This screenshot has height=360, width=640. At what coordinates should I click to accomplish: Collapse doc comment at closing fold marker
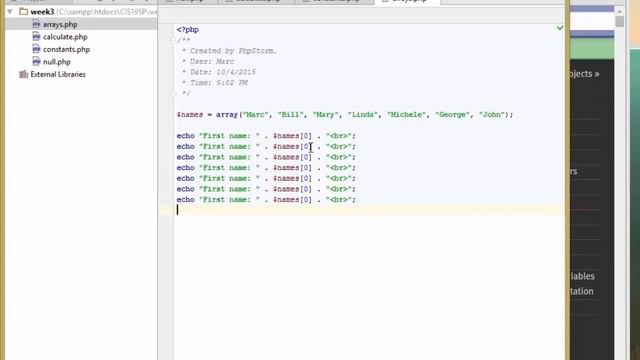point(173,93)
